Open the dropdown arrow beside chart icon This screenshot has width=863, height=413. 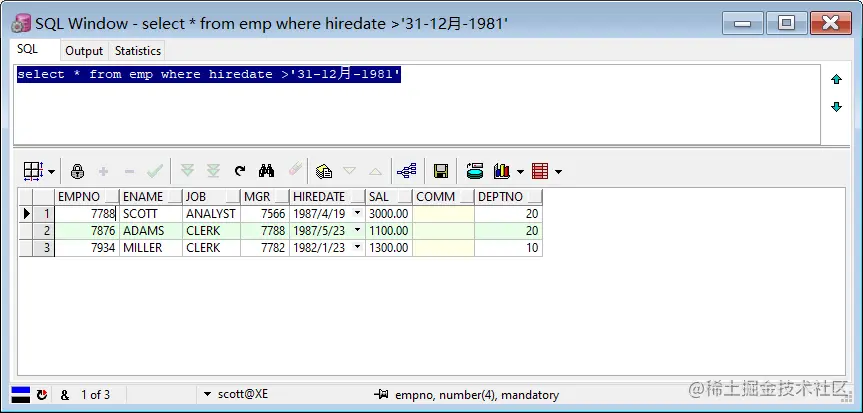coord(520,172)
